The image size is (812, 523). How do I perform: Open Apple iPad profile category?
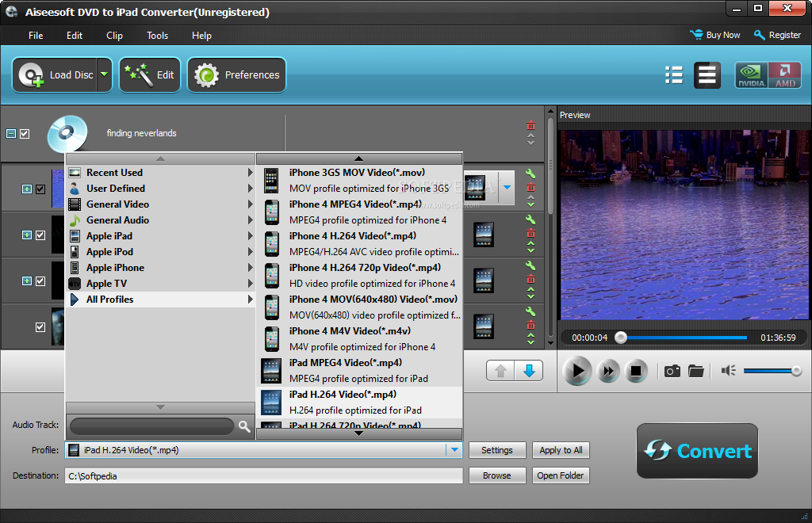point(160,236)
